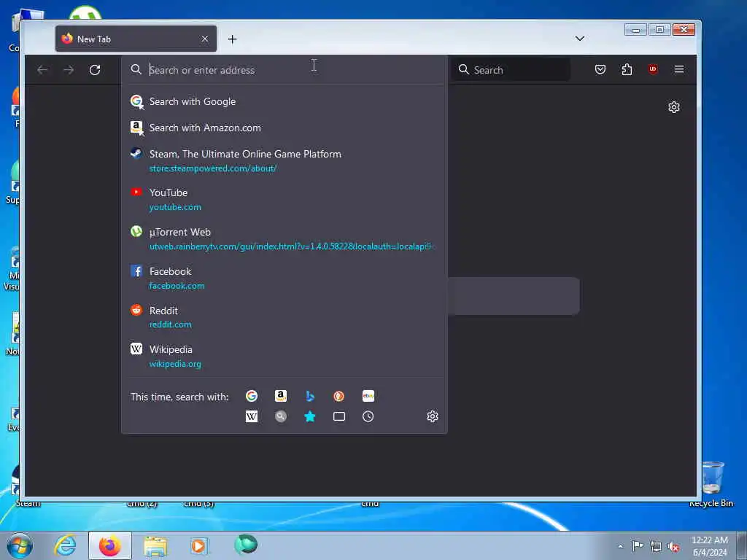The height and width of the screenshot is (560, 747).
Task: Show hidden tray icons arrow
Action: [620, 547]
